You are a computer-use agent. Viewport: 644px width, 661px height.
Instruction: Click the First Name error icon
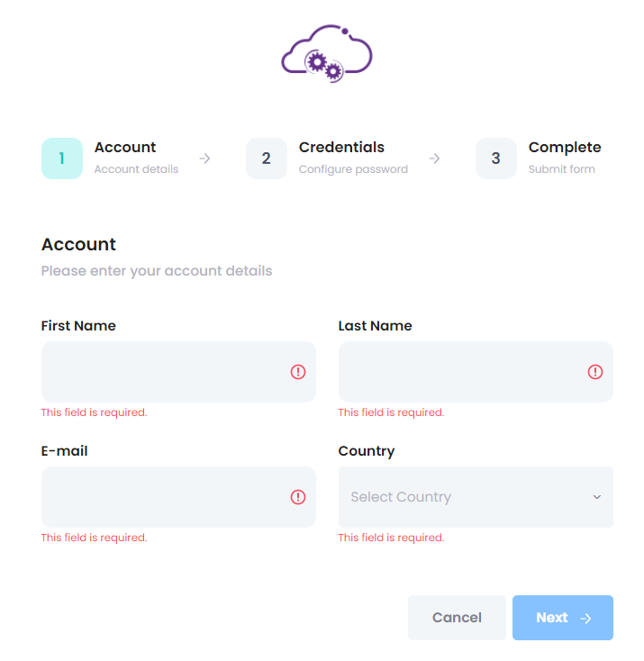point(298,372)
